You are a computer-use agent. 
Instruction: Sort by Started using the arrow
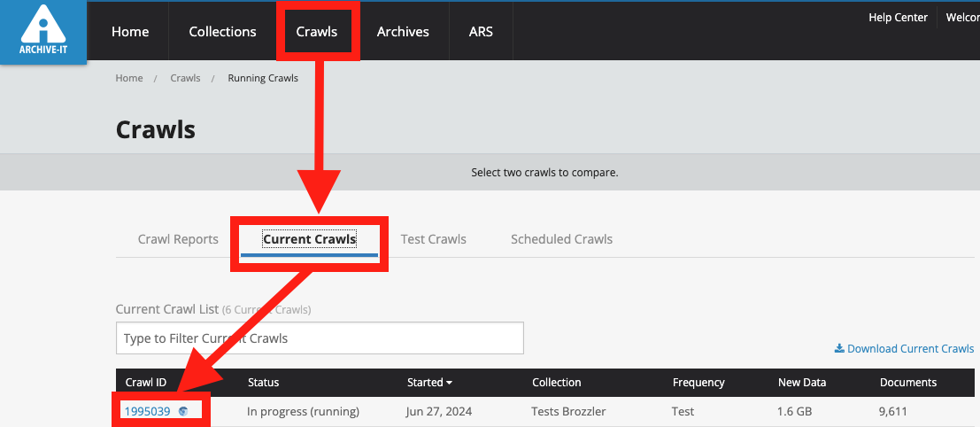point(449,383)
